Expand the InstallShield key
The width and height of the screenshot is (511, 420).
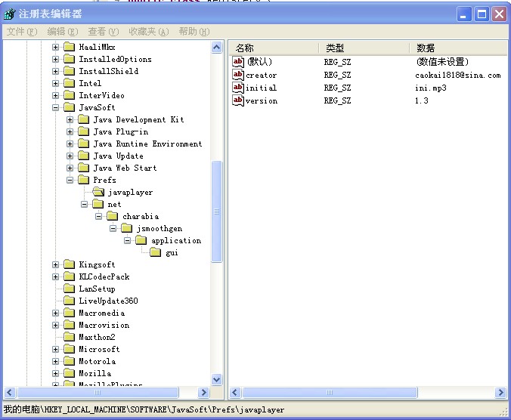55,71
